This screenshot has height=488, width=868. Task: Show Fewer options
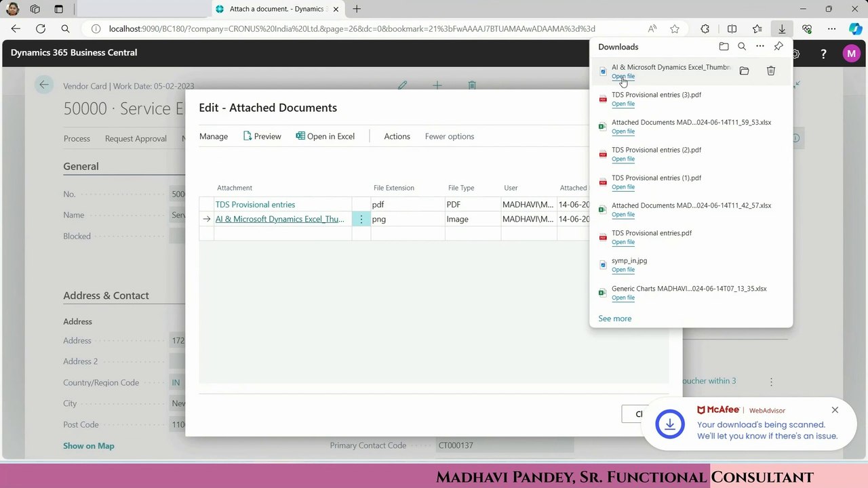tap(450, 136)
